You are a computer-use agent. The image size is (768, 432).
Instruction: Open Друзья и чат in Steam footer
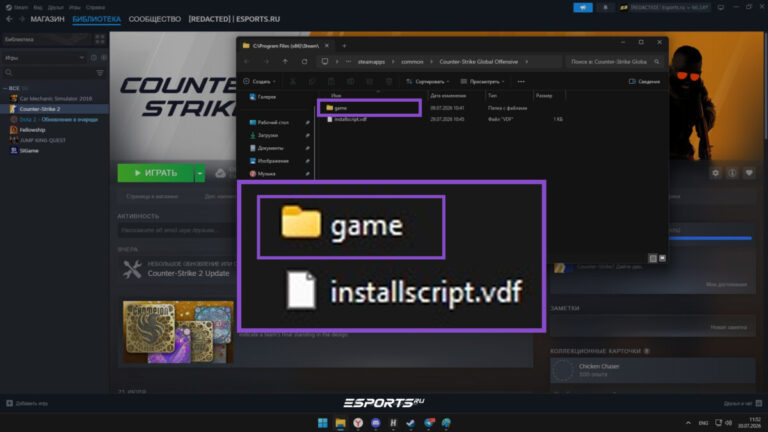pos(743,404)
